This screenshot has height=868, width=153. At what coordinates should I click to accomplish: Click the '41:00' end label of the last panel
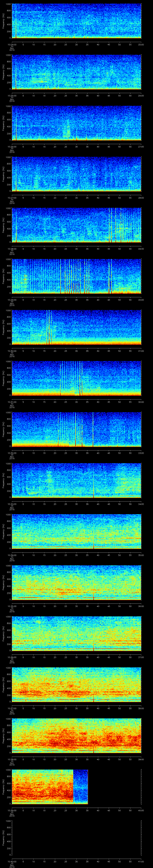point(141,861)
